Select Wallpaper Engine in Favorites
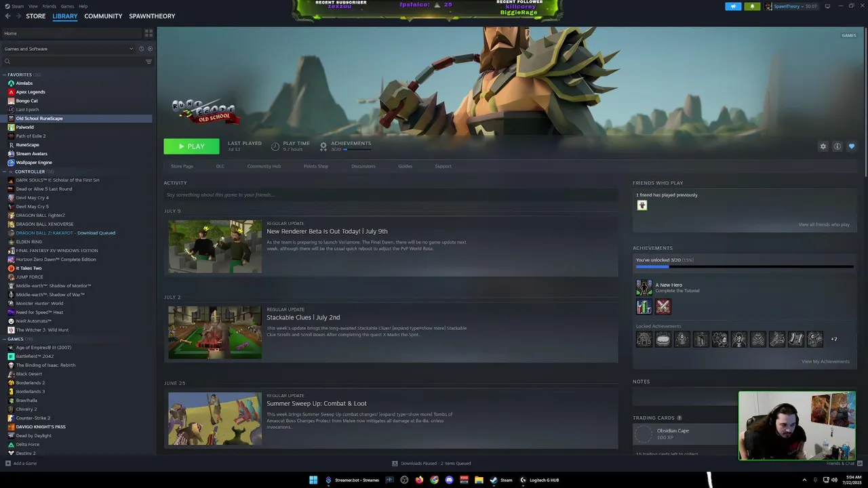Image resolution: width=868 pixels, height=488 pixels. 34,163
